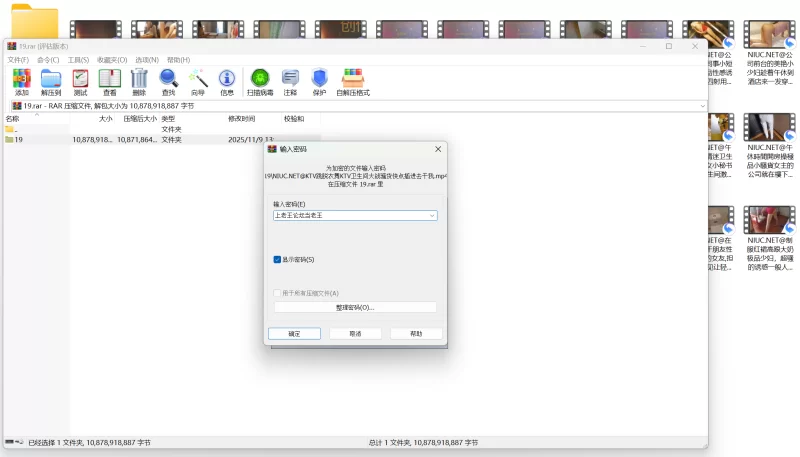This screenshot has height=457, width=800.
Task: Click the 解压到 (Extract to) toolbar icon
Action: click(51, 82)
